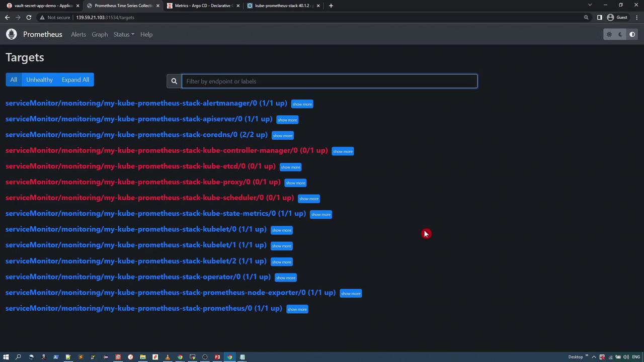Open PowerPoint from the taskbar
Viewport: 644px width, 362px height.
(217, 357)
